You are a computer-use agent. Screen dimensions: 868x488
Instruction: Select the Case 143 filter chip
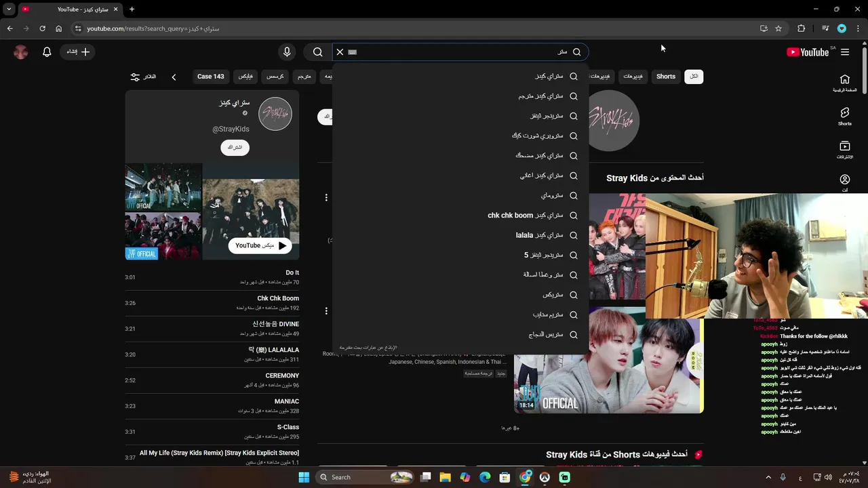coord(210,77)
